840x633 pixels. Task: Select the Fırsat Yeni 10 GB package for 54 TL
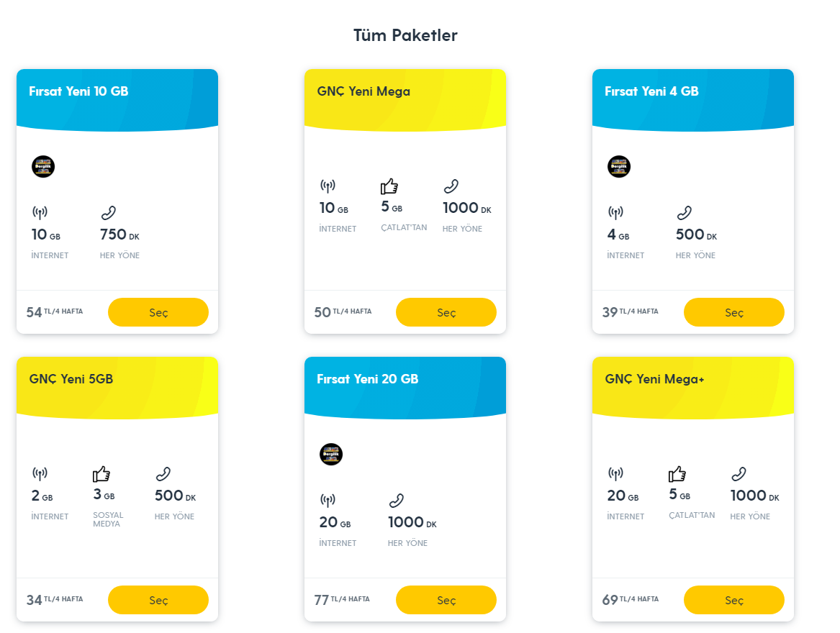pos(158,312)
